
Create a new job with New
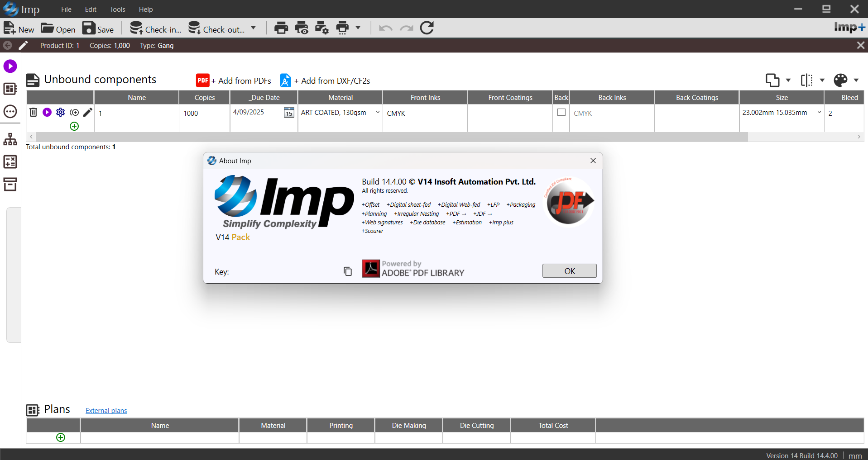[x=19, y=28]
